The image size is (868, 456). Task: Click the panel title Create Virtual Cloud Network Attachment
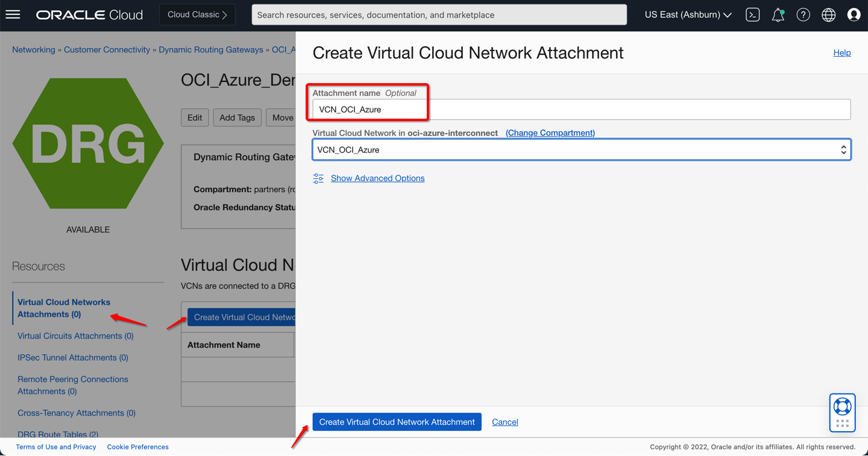click(x=468, y=53)
